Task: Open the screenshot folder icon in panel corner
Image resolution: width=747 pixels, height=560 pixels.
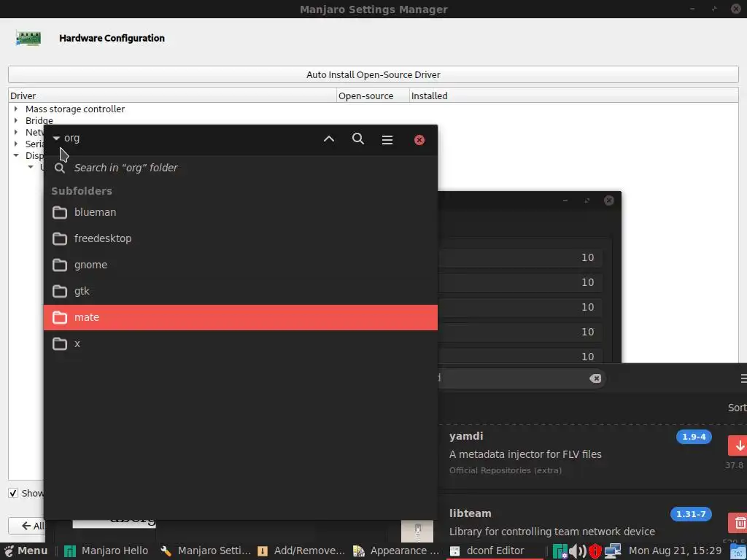Action: coord(738,551)
